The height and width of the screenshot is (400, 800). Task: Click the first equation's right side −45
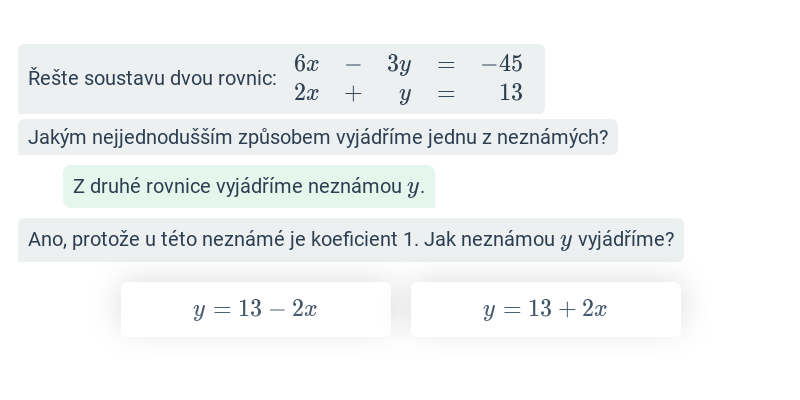tap(502, 64)
